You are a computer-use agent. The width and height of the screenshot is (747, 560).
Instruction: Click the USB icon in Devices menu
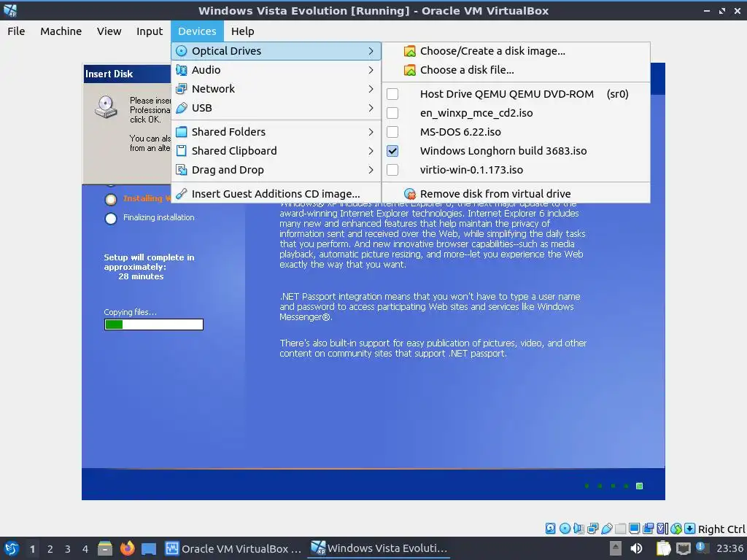(x=182, y=108)
